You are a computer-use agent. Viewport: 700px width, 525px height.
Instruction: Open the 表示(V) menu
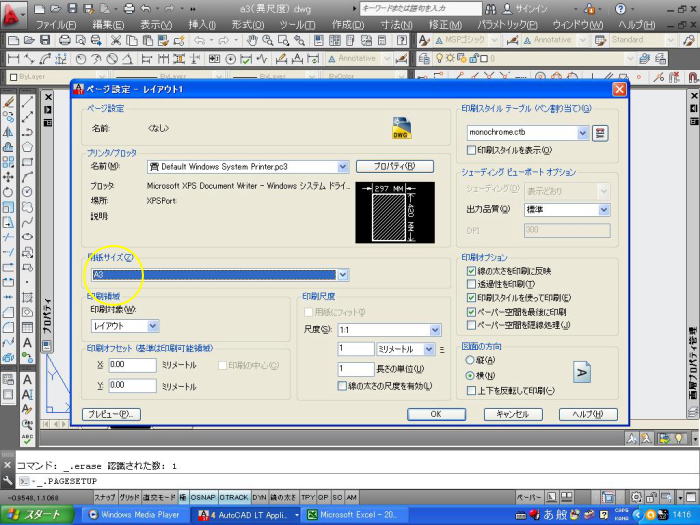[156, 25]
